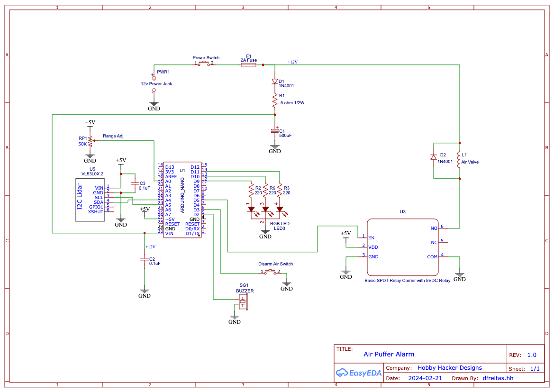Click the U5 I2C Lidar module box
Screen dimensions: 554x392
(90, 200)
